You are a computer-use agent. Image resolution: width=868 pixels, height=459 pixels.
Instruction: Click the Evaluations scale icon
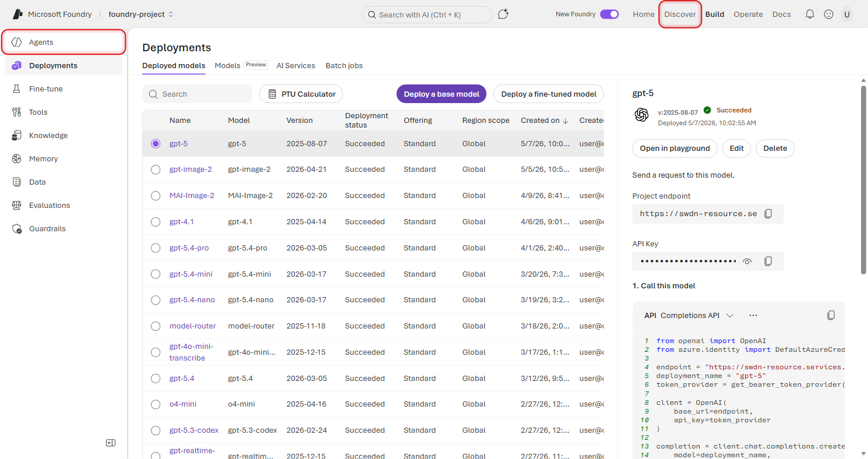(17, 205)
